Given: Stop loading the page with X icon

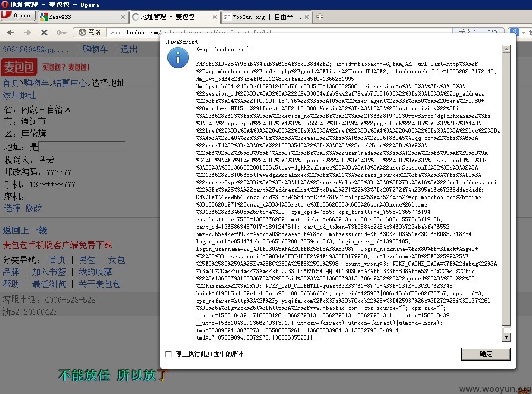Looking at the screenshot, I should 44,32.
